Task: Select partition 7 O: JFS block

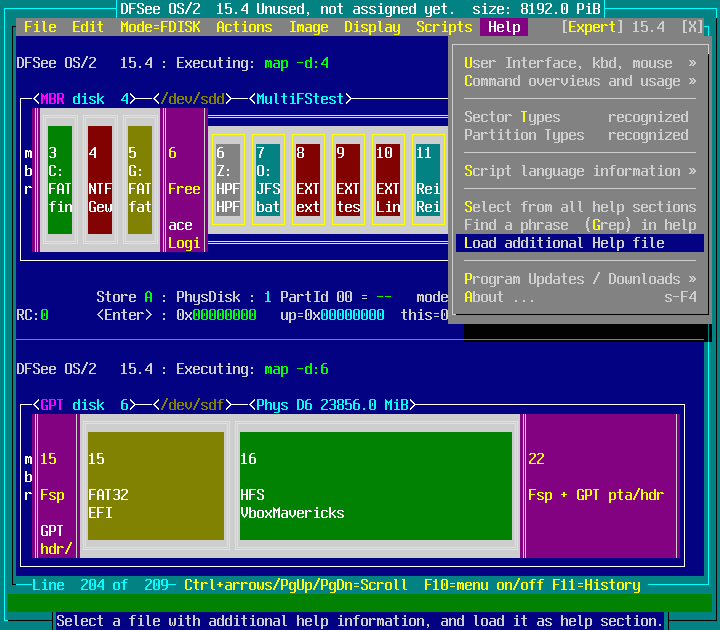Action: [267, 180]
